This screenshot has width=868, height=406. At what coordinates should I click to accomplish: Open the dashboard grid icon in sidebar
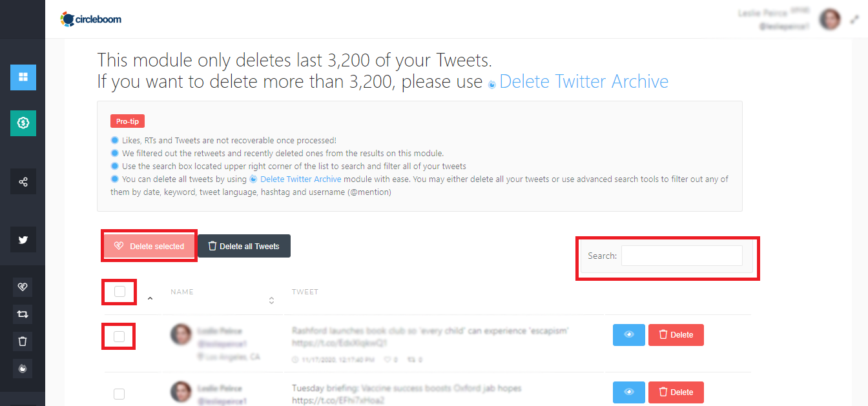(x=23, y=77)
